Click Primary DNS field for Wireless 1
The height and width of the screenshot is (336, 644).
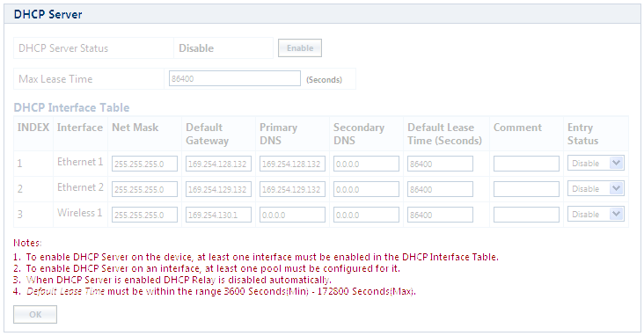[292, 215]
